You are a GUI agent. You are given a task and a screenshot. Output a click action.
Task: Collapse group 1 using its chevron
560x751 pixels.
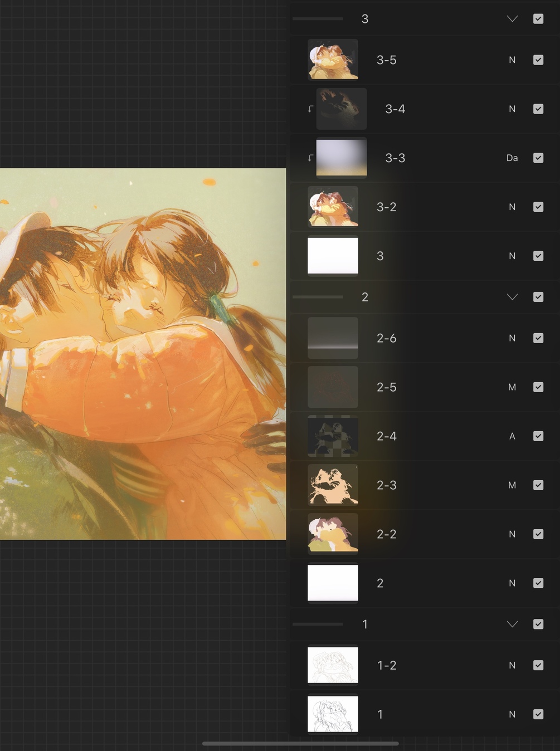point(512,624)
